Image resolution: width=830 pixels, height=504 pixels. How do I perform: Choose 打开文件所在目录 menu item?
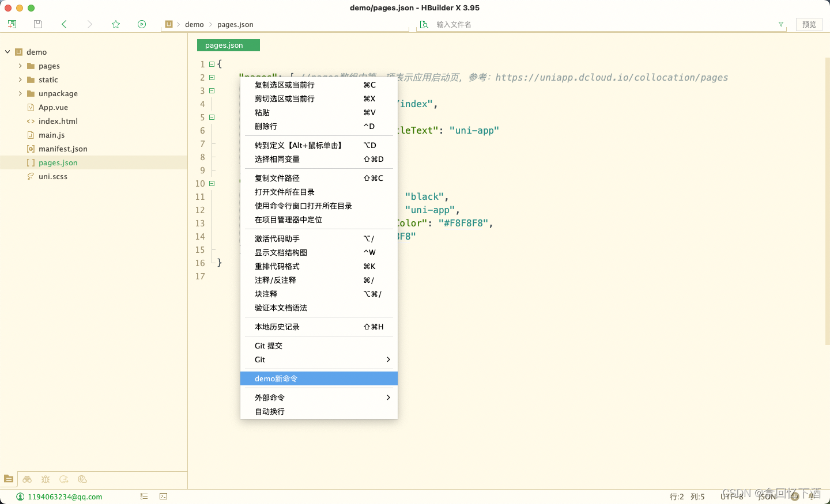pyautogui.click(x=319, y=192)
